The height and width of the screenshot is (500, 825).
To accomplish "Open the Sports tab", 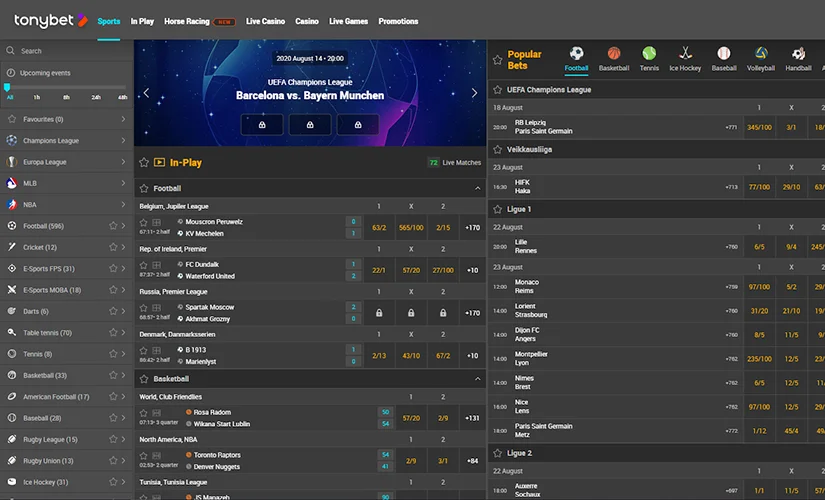I will 108,22.
